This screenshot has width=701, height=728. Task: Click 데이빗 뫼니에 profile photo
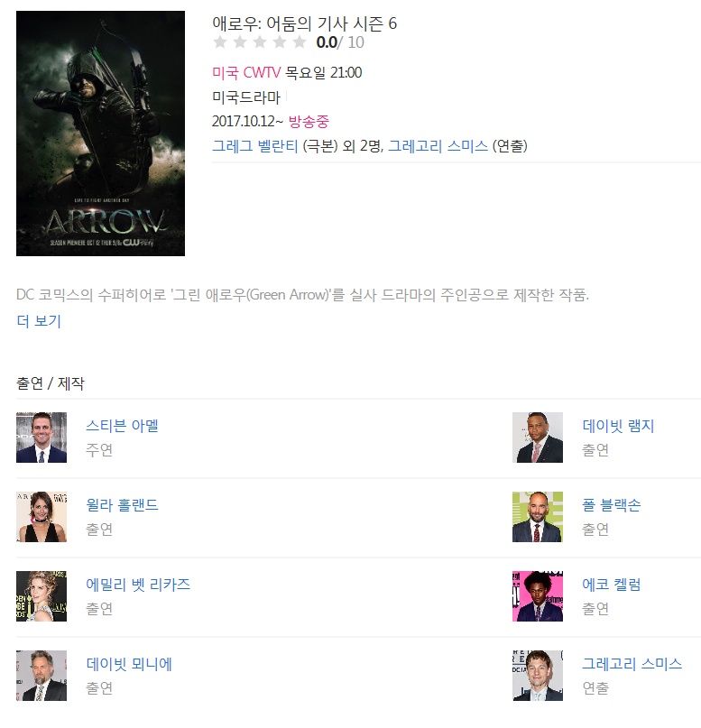pos(42,676)
